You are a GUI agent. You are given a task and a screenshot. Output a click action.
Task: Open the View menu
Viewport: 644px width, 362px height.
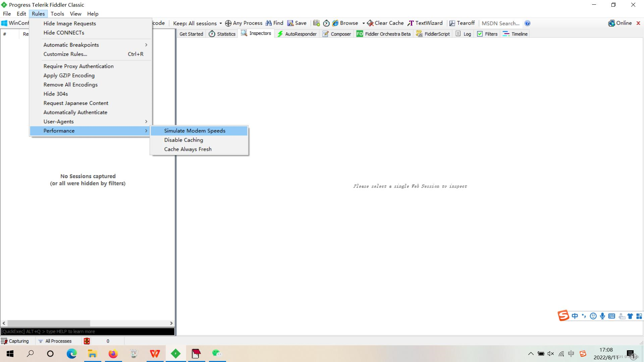pos(75,14)
